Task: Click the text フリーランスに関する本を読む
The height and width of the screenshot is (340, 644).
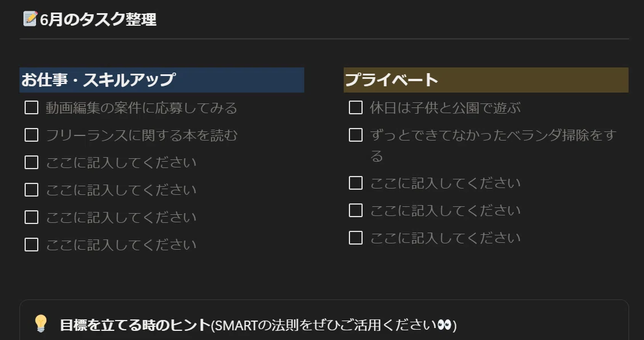Action: click(142, 135)
